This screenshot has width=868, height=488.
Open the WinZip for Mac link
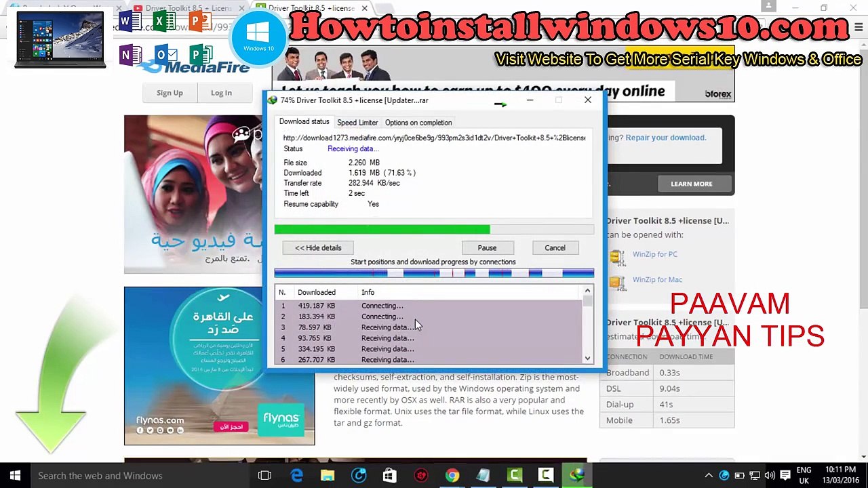pyautogui.click(x=657, y=279)
